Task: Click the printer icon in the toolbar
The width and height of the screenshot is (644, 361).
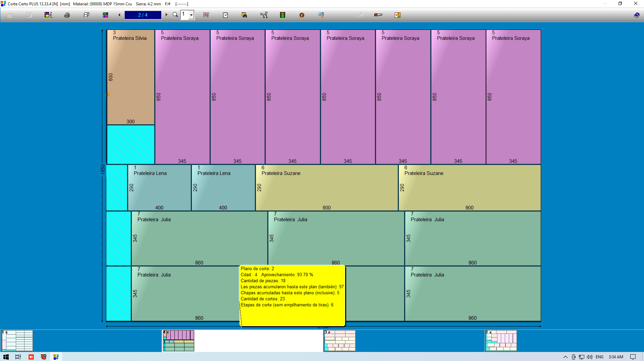Action: click(67, 15)
